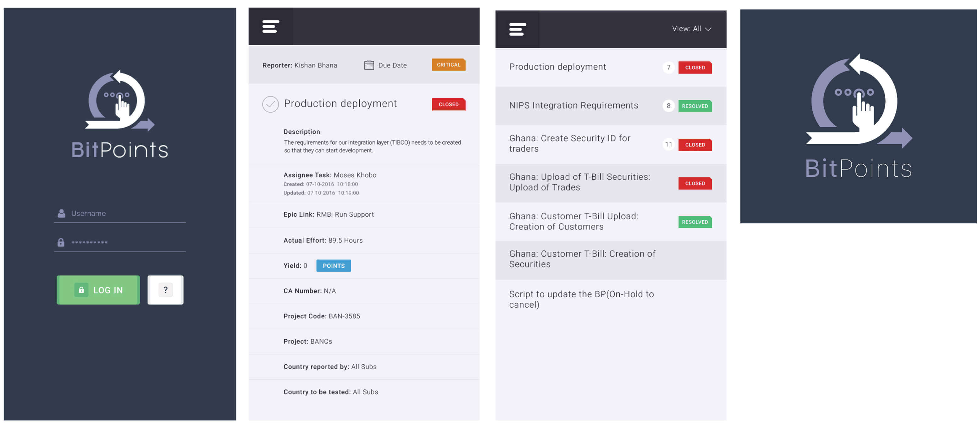Image resolution: width=980 pixels, height=430 pixels.
Task: Open hamburger menu in task detail screen
Action: (x=270, y=27)
